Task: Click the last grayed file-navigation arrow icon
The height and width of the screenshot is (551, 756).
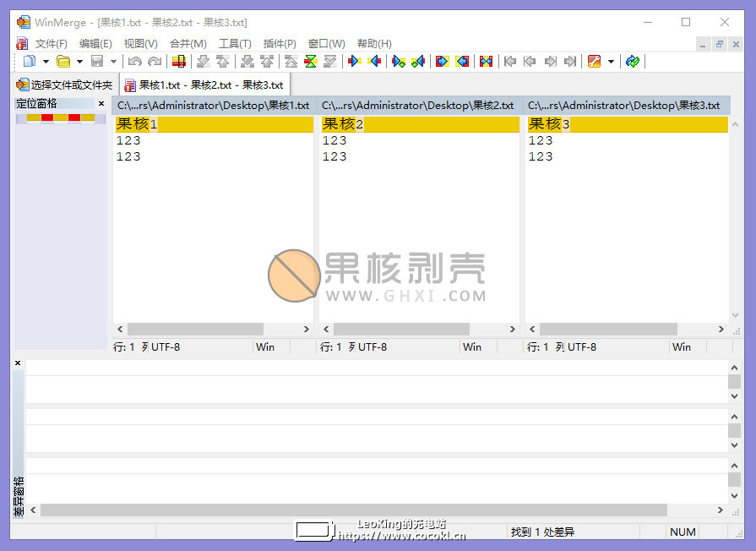Action: (x=570, y=62)
